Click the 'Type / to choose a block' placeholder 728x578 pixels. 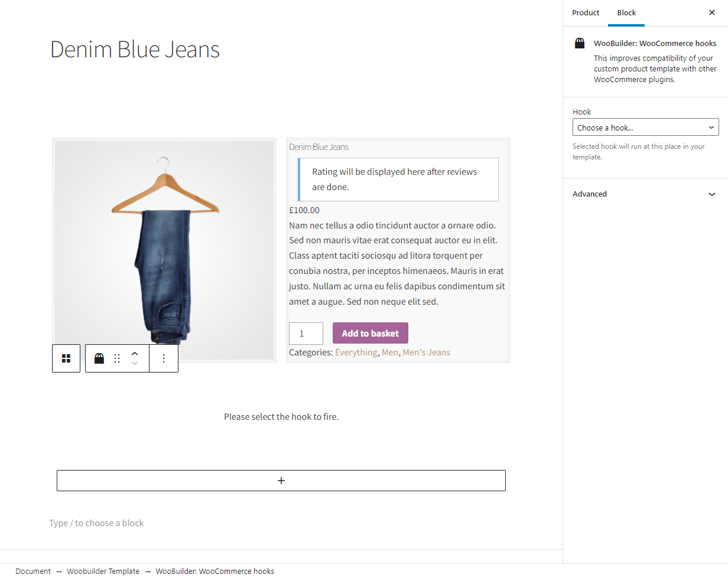pyautogui.click(x=96, y=523)
